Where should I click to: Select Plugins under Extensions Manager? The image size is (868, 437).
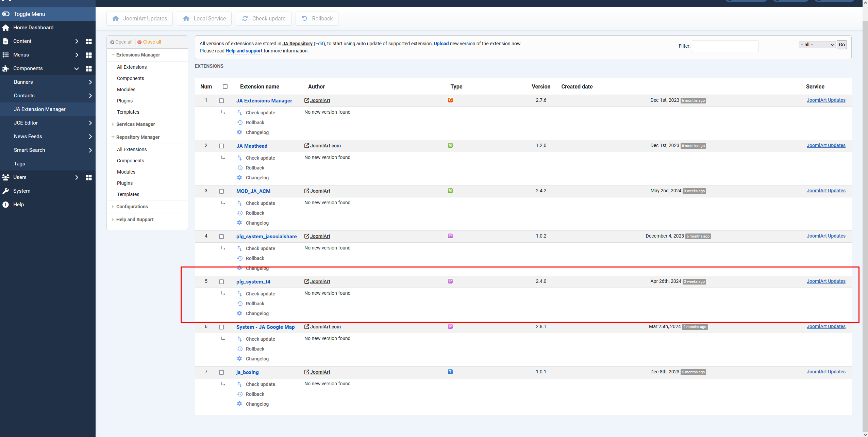coord(125,101)
